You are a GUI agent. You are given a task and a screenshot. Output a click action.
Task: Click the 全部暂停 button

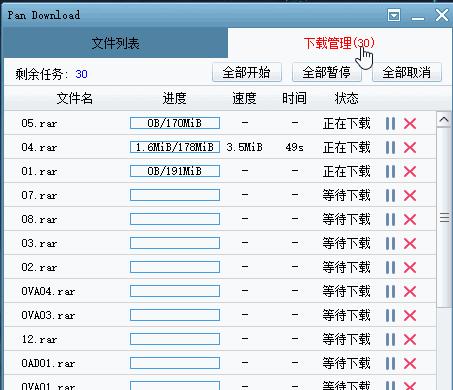click(327, 72)
